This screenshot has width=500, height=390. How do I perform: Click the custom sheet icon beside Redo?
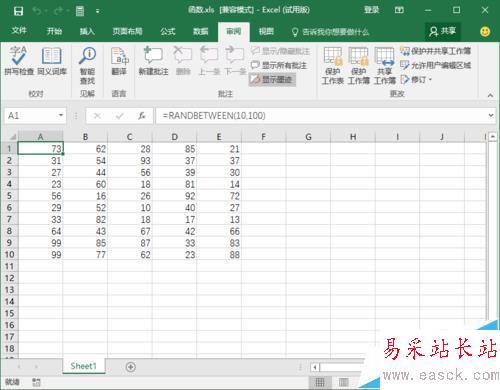(80, 11)
